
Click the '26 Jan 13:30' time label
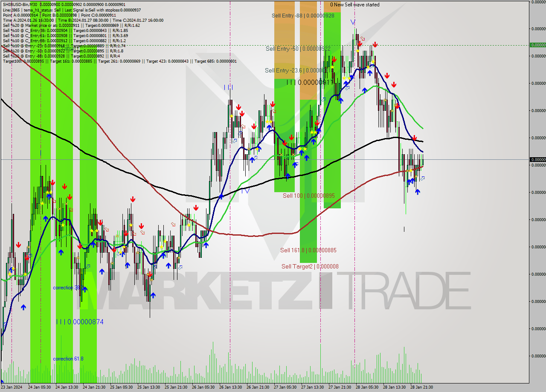(230, 387)
